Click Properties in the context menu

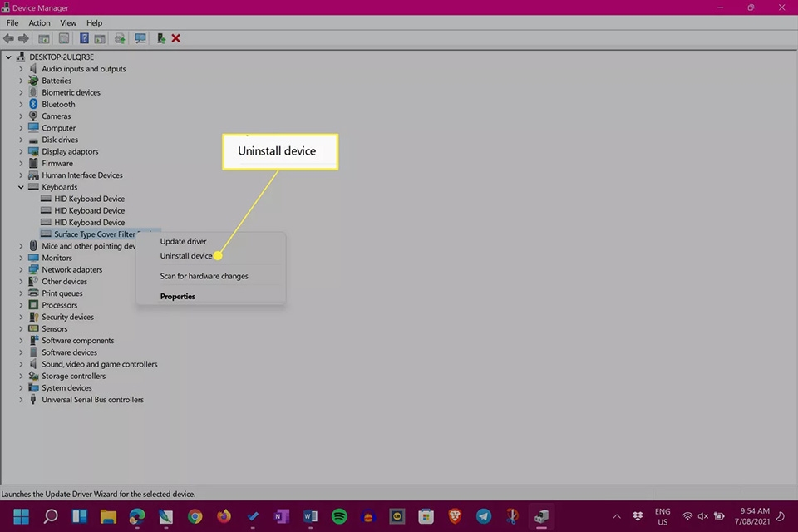(x=177, y=296)
